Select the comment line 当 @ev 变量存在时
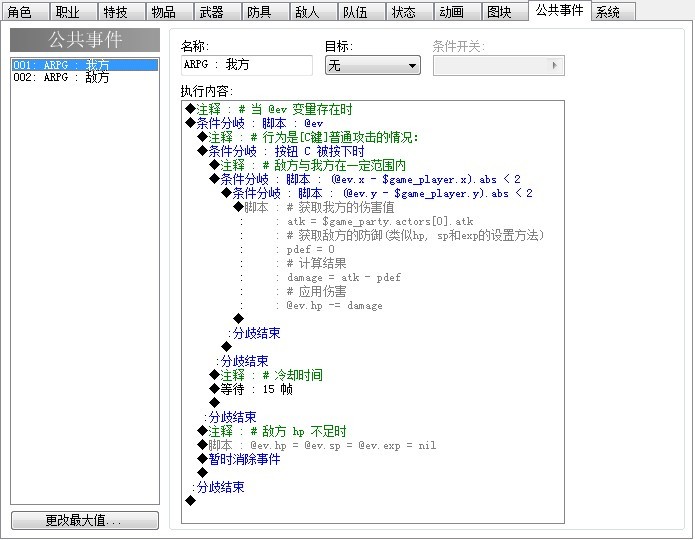Image resolution: width=695 pixels, height=540 pixels. tap(269, 109)
